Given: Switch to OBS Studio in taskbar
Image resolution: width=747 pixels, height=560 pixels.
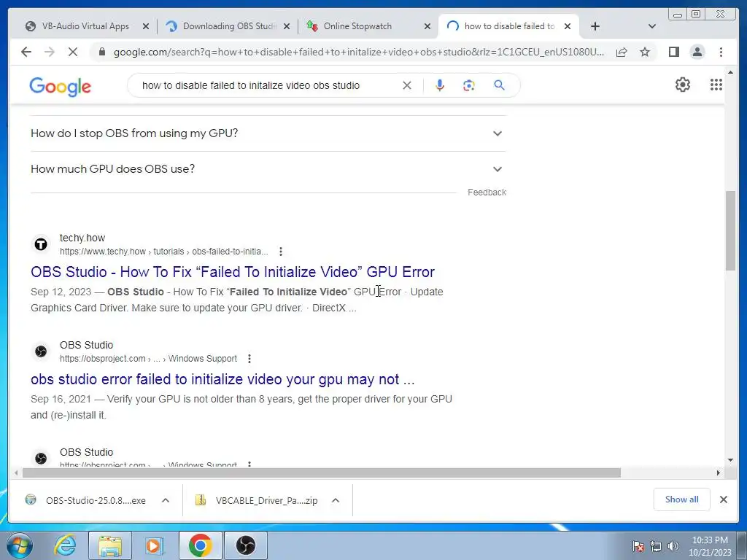Looking at the screenshot, I should pos(246,545).
